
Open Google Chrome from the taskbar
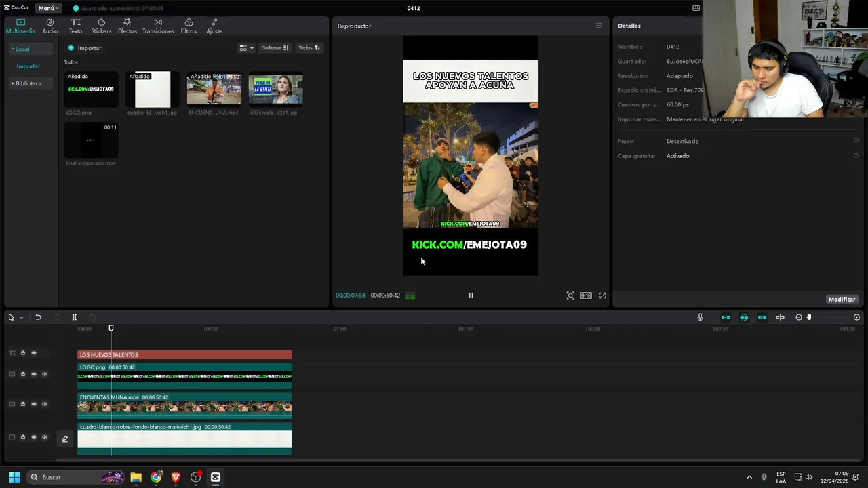pyautogui.click(x=156, y=477)
